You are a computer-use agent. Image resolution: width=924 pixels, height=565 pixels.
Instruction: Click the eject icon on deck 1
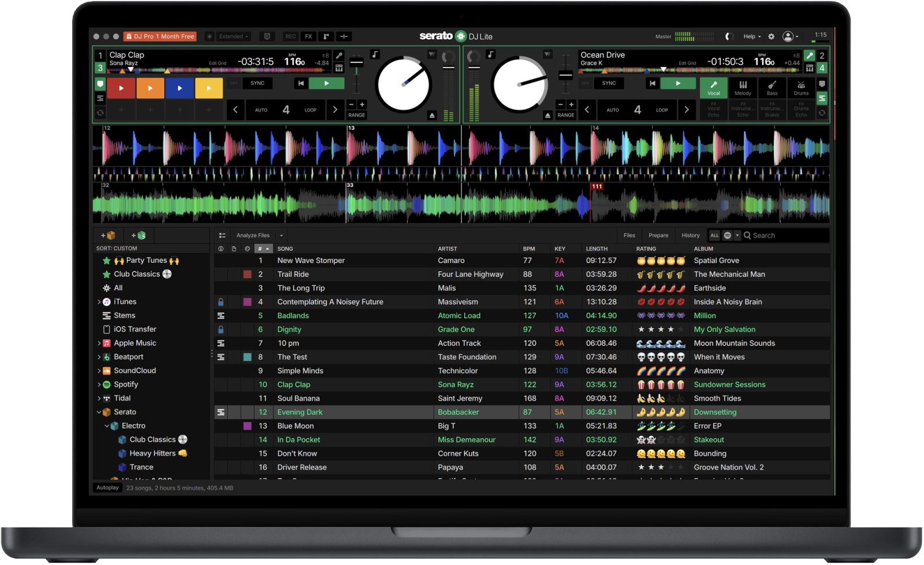[432, 116]
